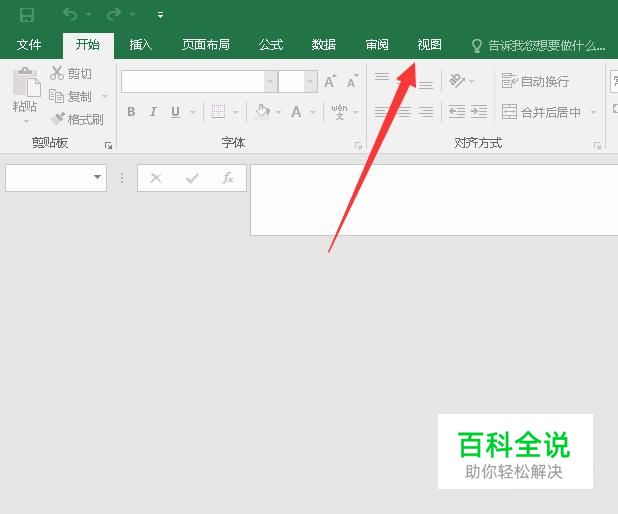Click the decrease indent icon
The height and width of the screenshot is (514, 618).
(x=457, y=112)
